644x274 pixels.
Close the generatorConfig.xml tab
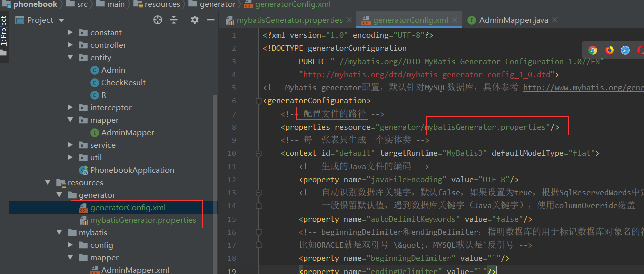(455, 21)
